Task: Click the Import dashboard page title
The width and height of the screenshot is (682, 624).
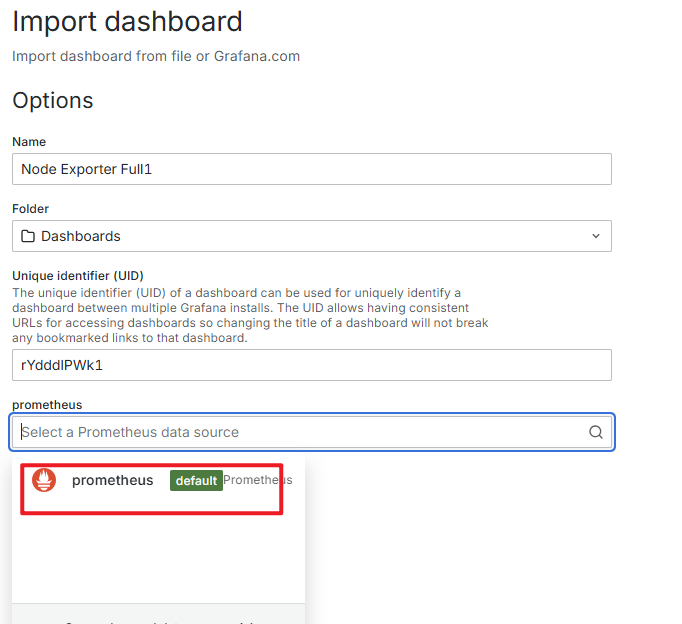Action: coord(127,21)
